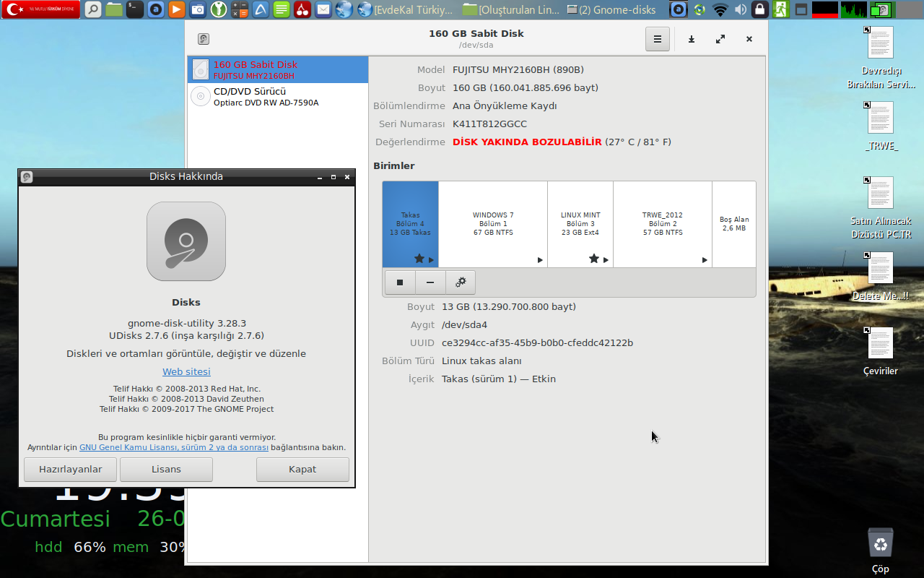
Task: Click the Ana Önyükleme Kaydı value
Action: pyautogui.click(x=505, y=105)
